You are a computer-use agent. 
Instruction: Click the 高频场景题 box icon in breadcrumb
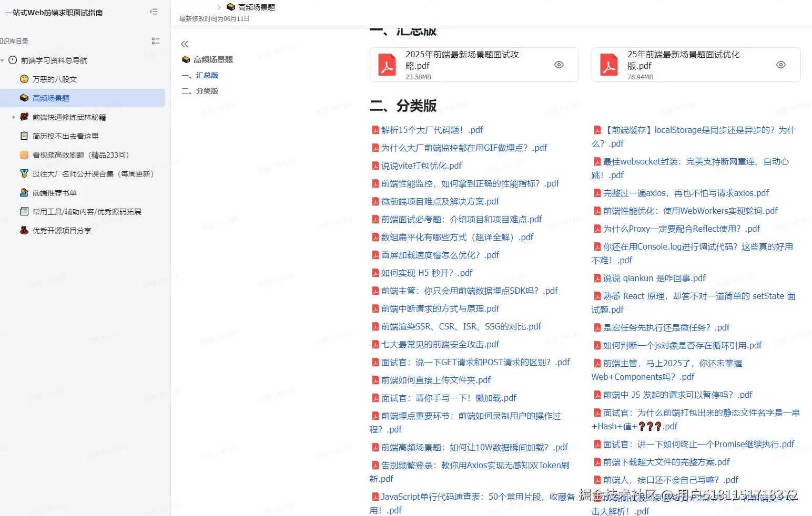(x=230, y=7)
